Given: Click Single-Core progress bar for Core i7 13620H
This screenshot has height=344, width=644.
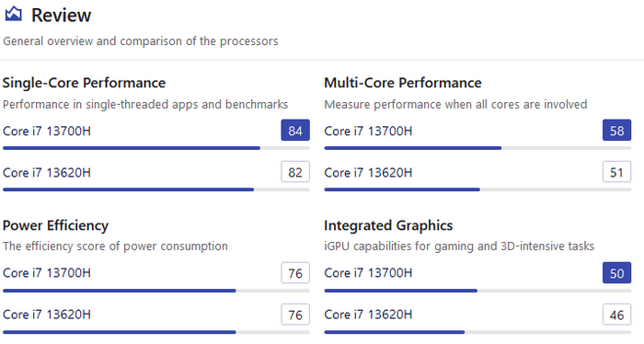Looking at the screenshot, I should coord(156,189).
